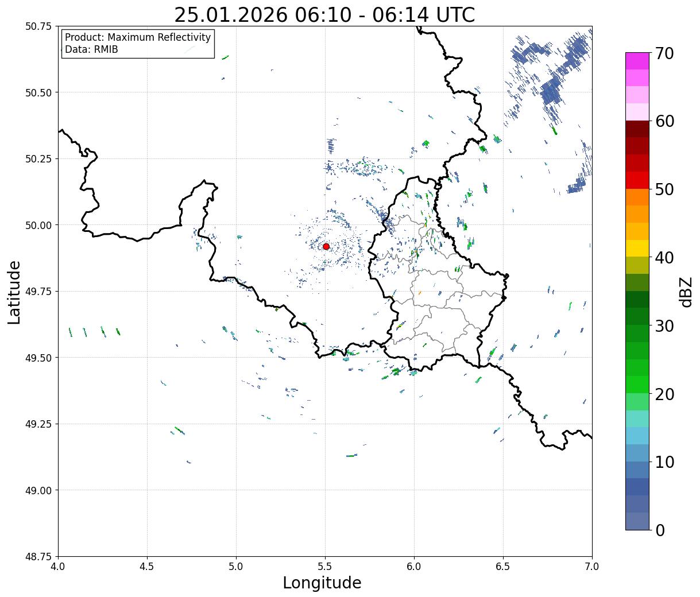
Task: Click the colorbar tick label 40
Action: click(x=664, y=257)
